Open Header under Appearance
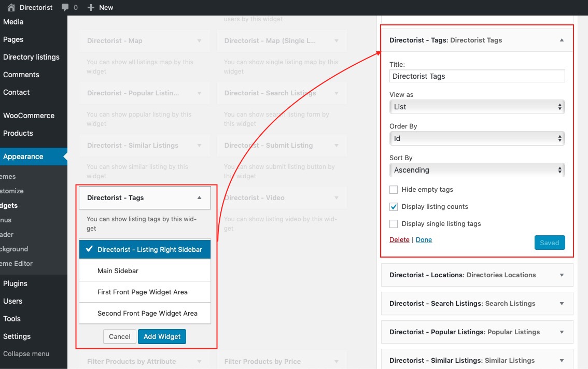Viewport: 588px width, 369px height. (x=7, y=234)
